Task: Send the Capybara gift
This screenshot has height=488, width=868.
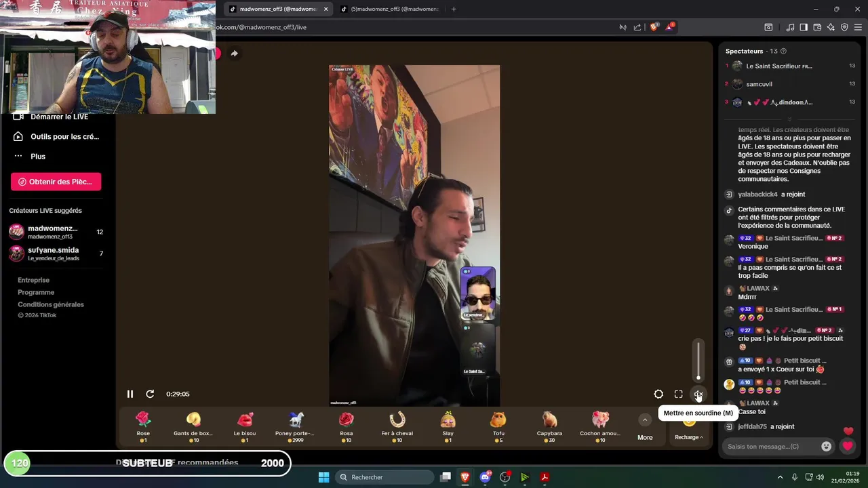Action: coord(549,426)
